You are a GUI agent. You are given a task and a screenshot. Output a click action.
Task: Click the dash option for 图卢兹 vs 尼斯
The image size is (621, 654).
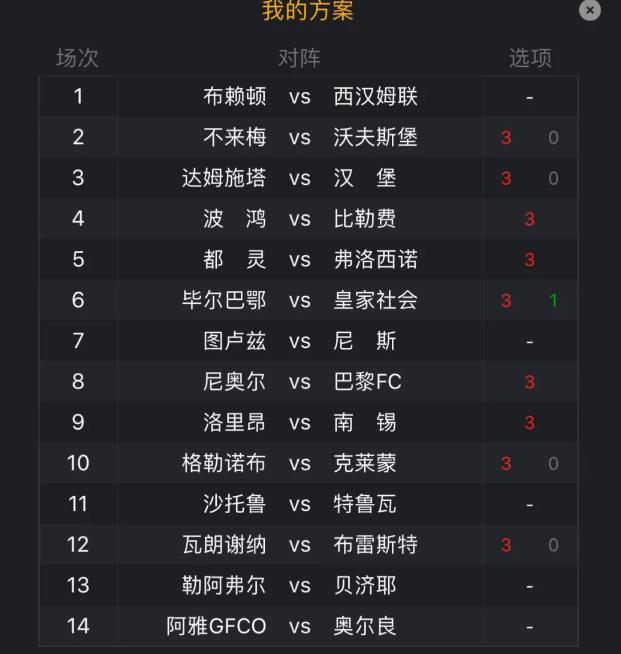(x=529, y=342)
